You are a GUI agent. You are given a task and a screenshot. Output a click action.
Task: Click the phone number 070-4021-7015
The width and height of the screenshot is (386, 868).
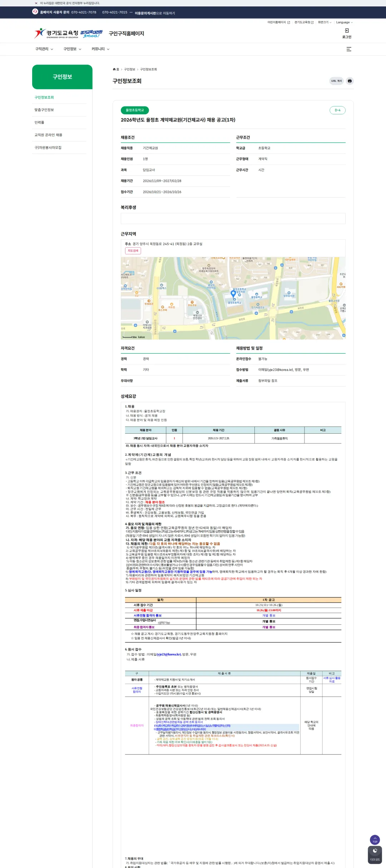[115, 12]
